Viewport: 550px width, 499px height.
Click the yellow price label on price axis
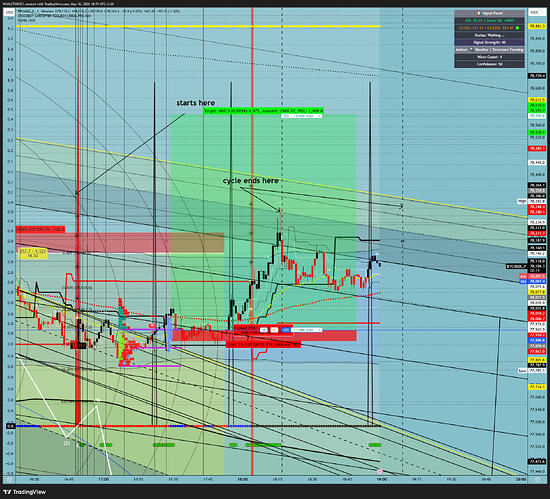tap(537, 26)
